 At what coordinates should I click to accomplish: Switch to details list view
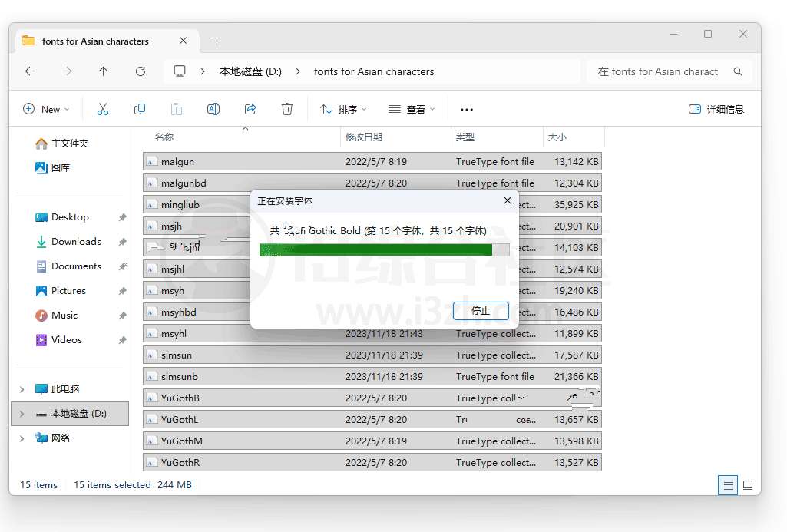[x=727, y=485]
